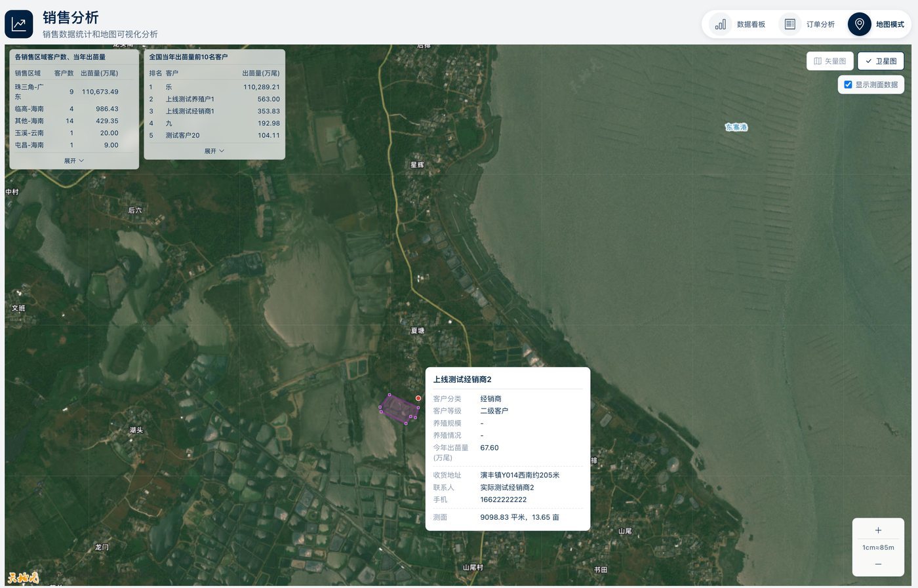Viewport: 918px width, 588px height.
Task: Expand the sales region table with 展开
Action: (x=74, y=161)
